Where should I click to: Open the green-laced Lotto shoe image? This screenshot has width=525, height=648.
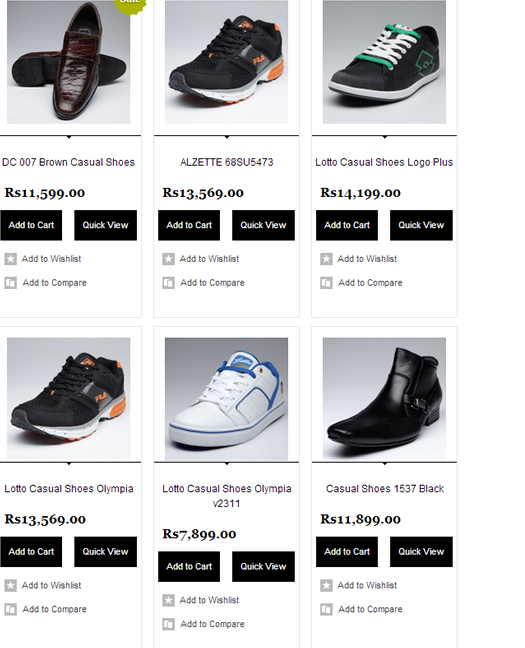(x=384, y=62)
